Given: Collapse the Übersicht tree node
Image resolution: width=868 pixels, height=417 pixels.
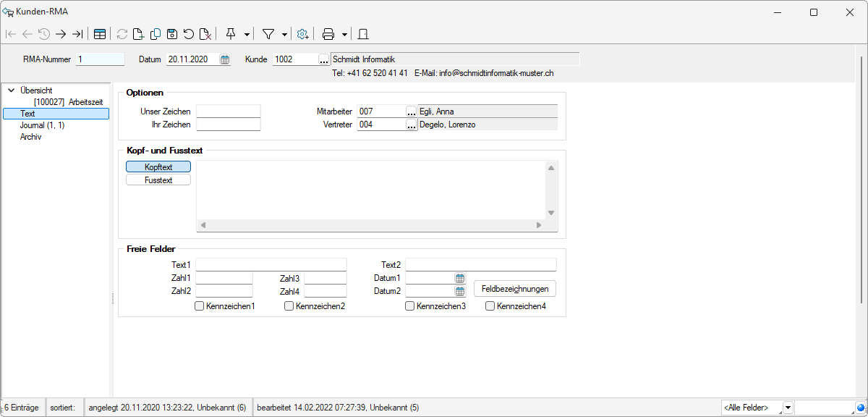Looking at the screenshot, I should (x=11, y=90).
